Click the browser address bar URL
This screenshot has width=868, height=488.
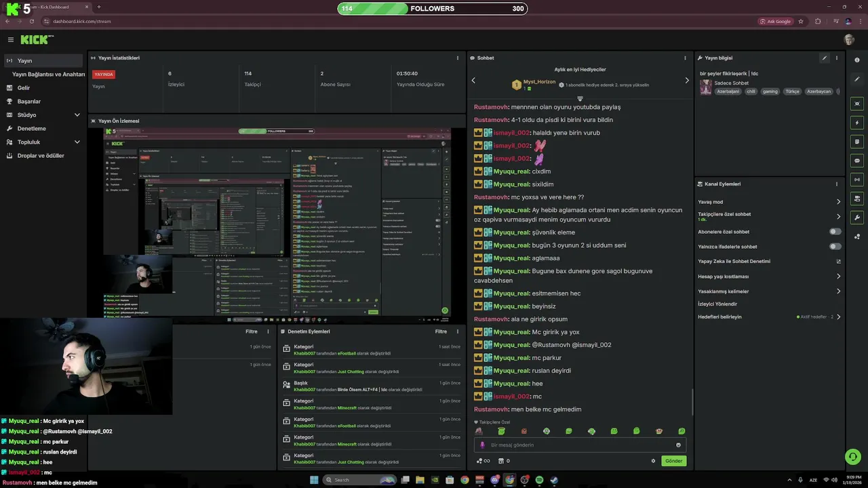click(82, 21)
